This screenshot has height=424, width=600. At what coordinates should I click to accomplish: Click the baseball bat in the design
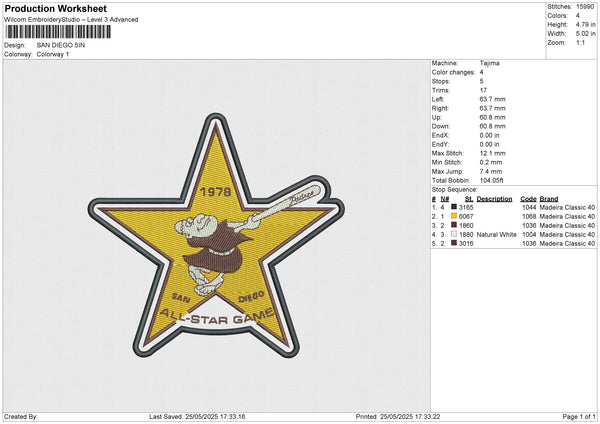(x=286, y=204)
